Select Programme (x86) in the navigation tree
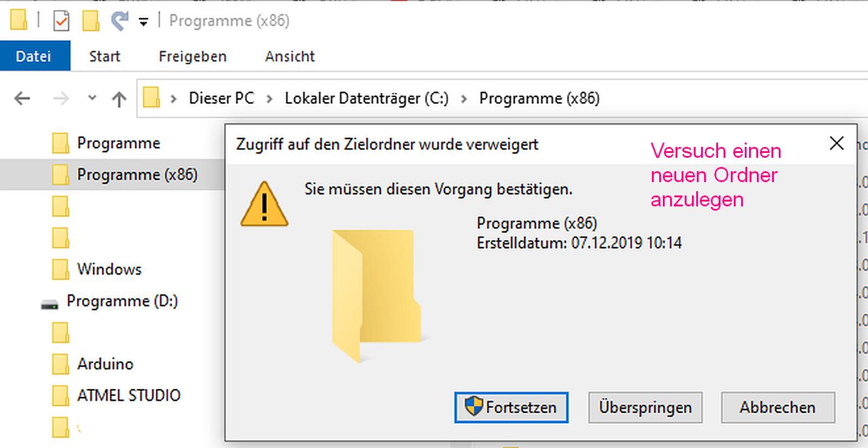 tap(137, 175)
